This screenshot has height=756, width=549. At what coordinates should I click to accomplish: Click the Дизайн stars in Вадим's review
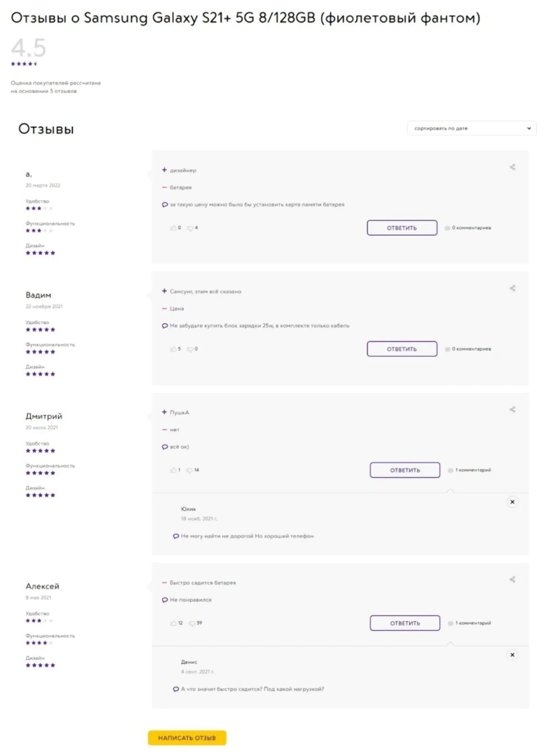pos(40,374)
